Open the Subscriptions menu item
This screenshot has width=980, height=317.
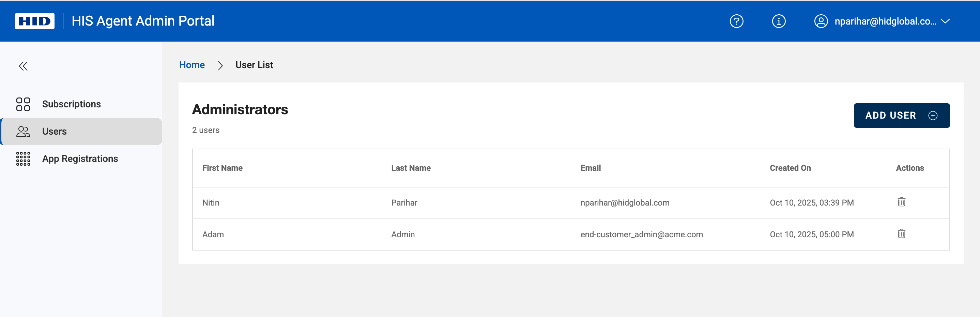click(x=71, y=104)
